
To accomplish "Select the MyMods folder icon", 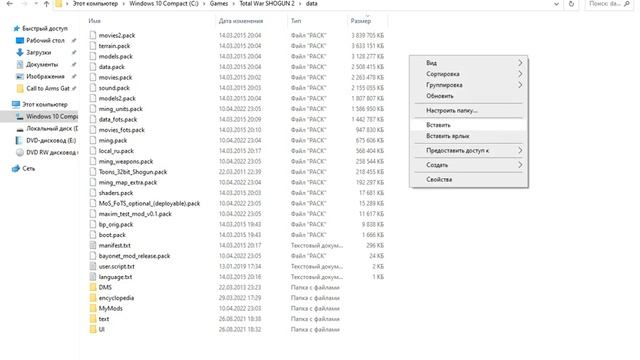I will 93,309.
